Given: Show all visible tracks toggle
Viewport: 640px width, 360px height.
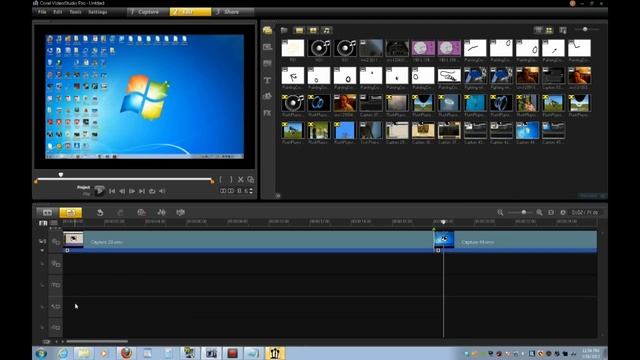Looking at the screenshot, I should [43, 223].
